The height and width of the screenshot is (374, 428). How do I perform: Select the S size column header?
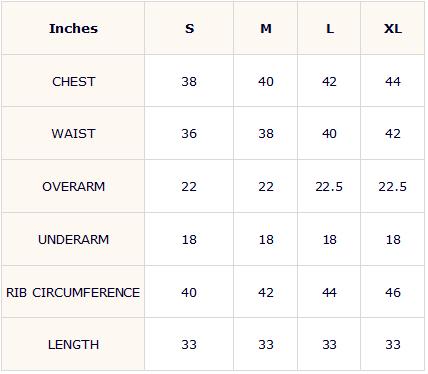click(x=189, y=29)
